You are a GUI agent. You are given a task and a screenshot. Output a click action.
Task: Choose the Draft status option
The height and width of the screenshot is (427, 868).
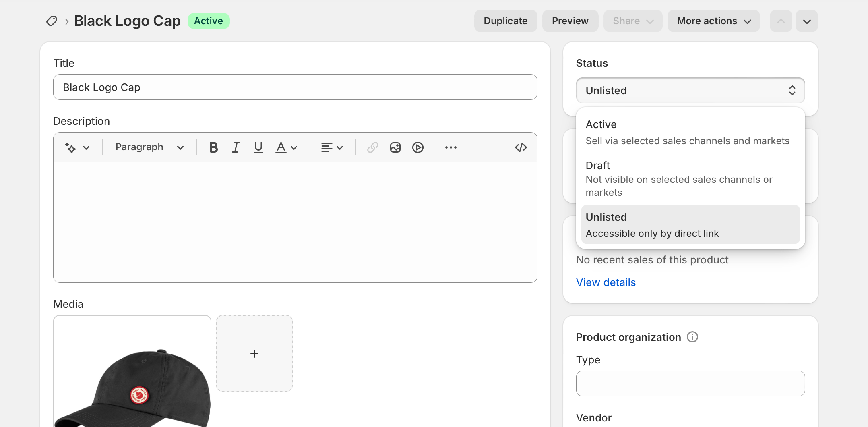tap(690, 178)
